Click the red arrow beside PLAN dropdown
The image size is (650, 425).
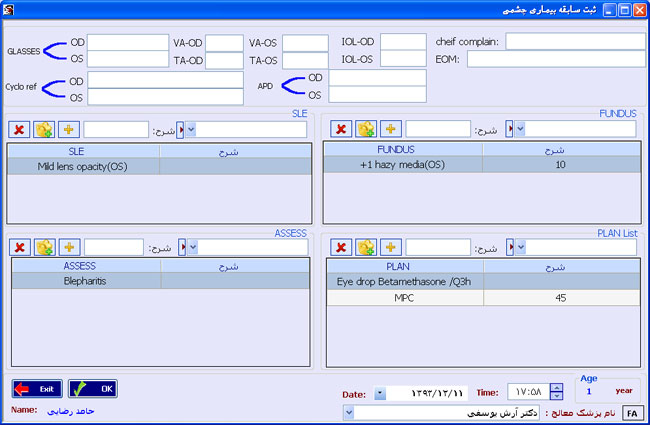[x=510, y=247]
